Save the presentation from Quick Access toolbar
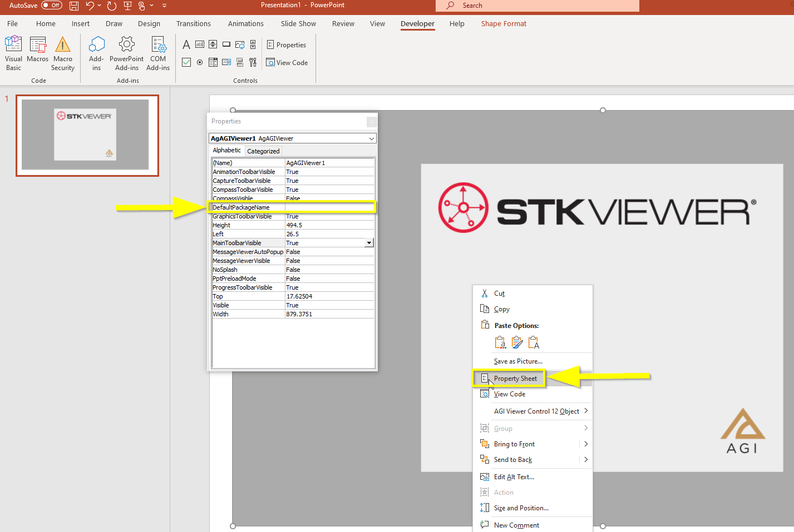 pos(74,6)
